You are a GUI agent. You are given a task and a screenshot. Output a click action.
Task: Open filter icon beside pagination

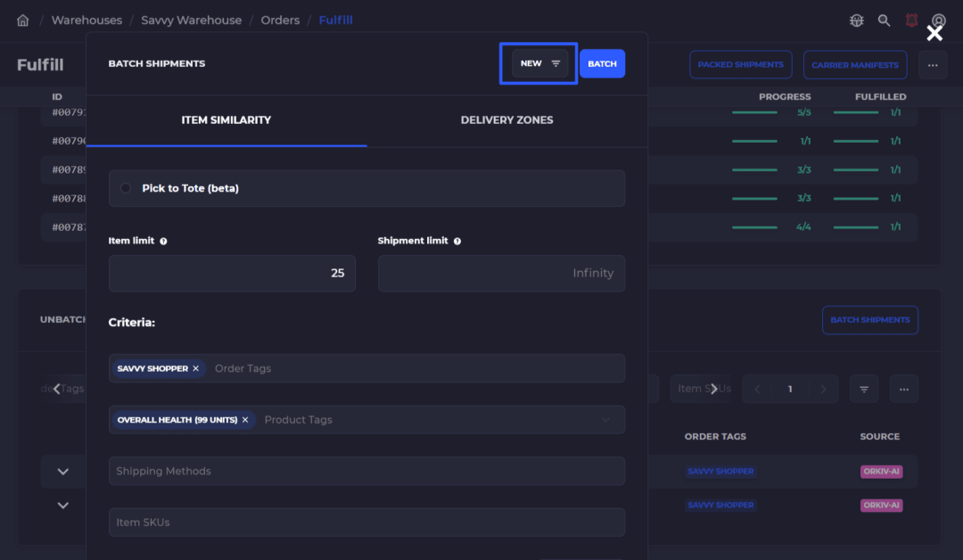pyautogui.click(x=863, y=390)
